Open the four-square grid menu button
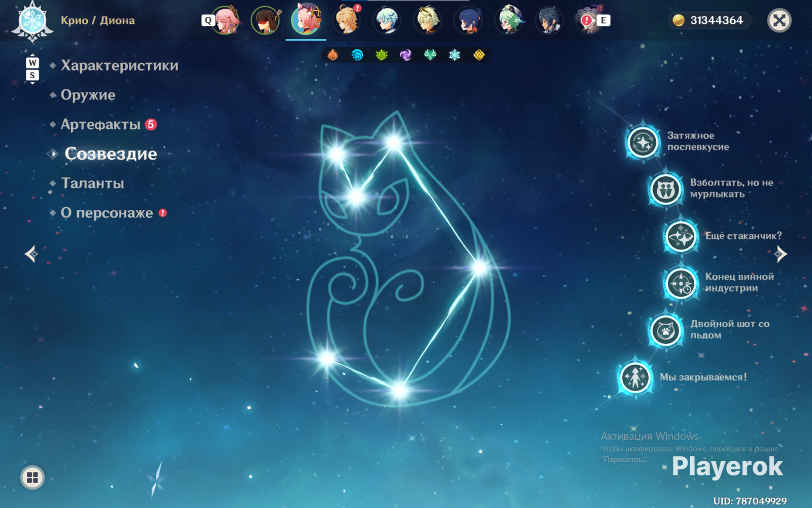The width and height of the screenshot is (812, 508). click(x=32, y=478)
